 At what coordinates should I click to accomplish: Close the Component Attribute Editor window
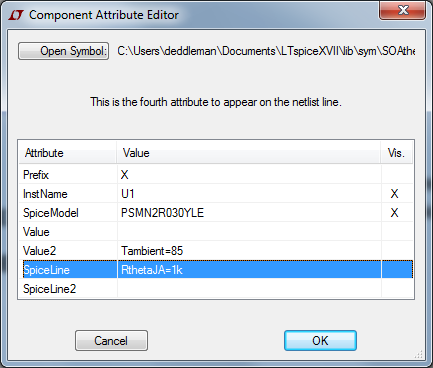[x=403, y=10]
